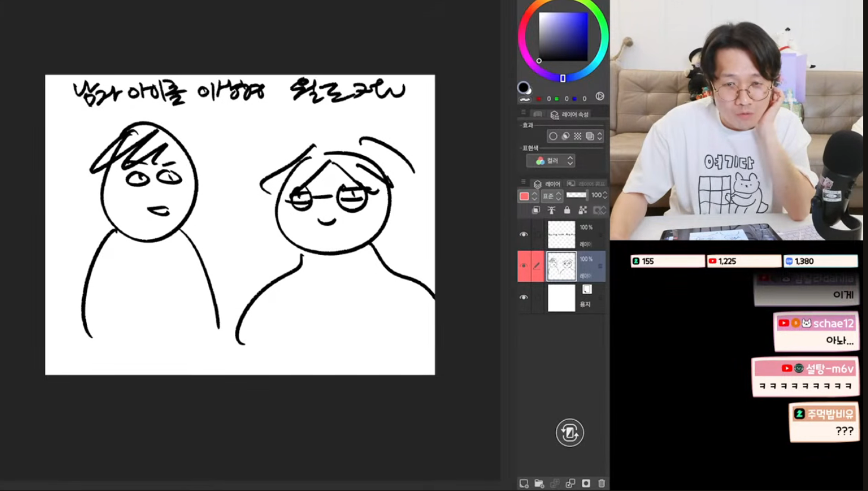Image resolution: width=868 pixels, height=491 pixels.
Task: Enable the tone effect dotted icon
Action: (577, 136)
